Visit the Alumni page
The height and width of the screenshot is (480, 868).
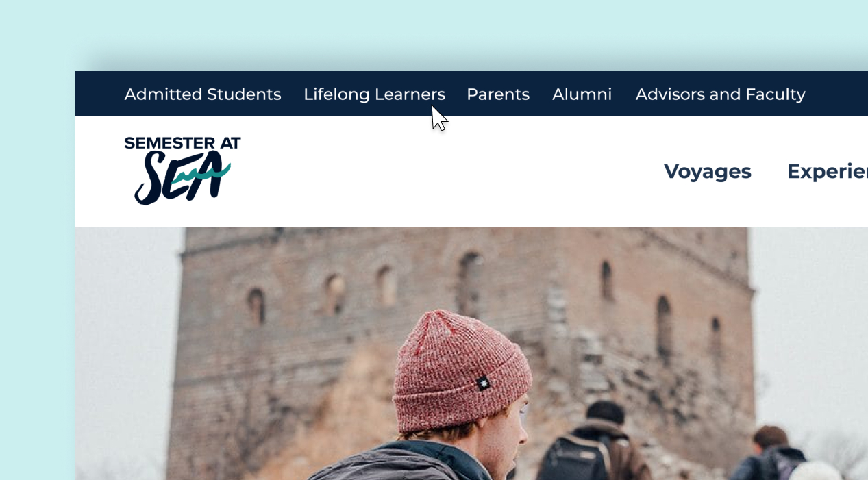(582, 94)
